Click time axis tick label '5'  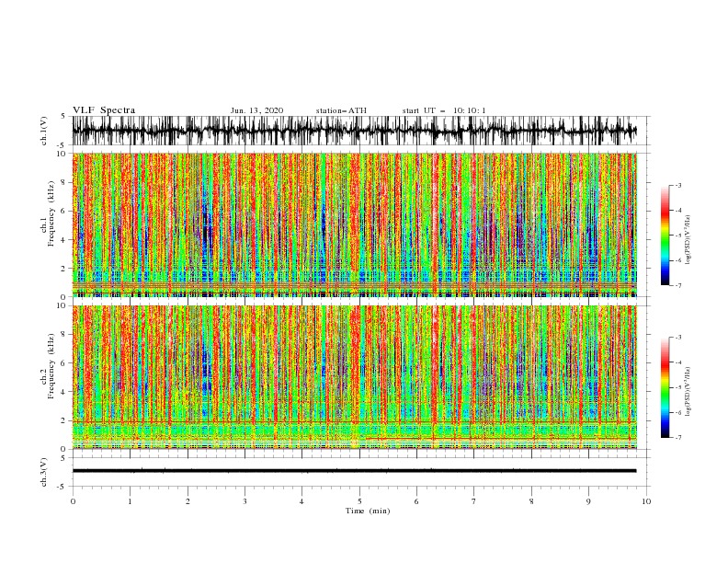[359, 501]
